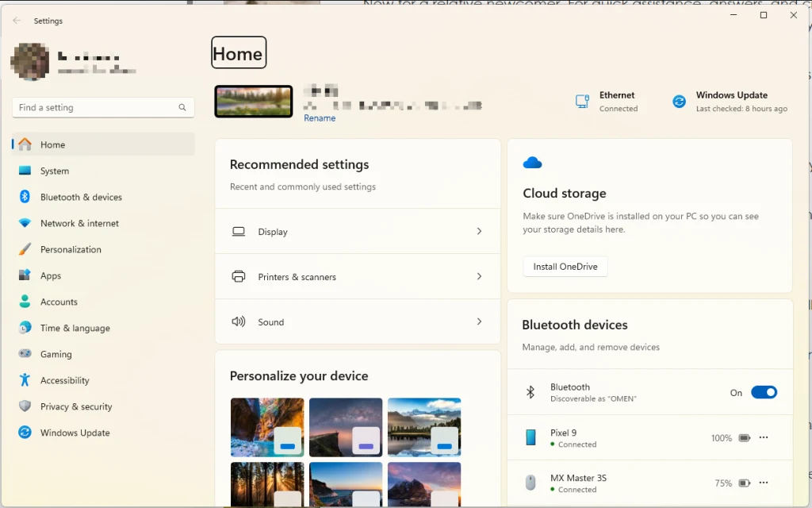Select Apps in the left navigation
Screen dimensions: 812x508
[51, 275]
